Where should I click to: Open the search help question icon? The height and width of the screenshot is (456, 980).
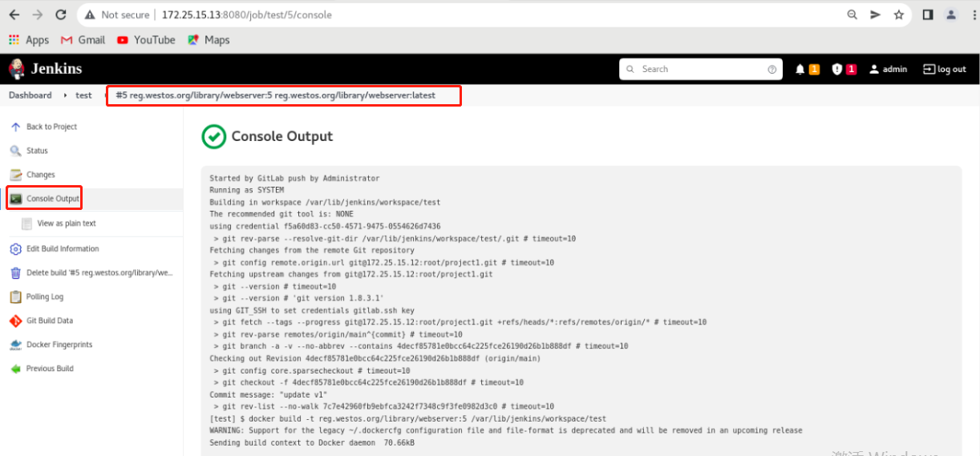[772, 70]
